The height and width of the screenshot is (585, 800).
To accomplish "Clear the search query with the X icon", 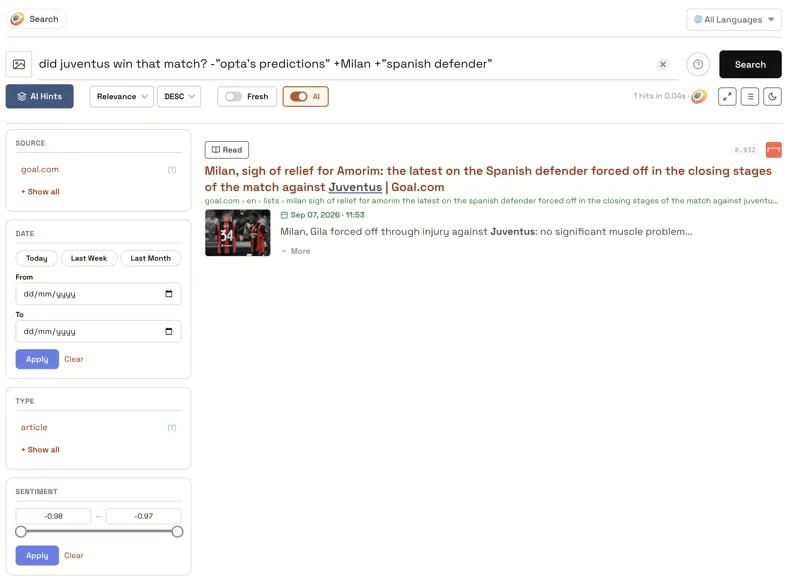I will (663, 64).
